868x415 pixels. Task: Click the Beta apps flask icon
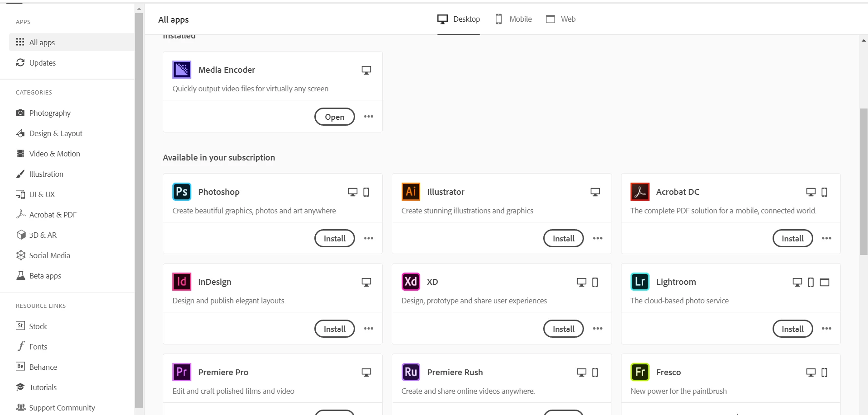(x=21, y=275)
